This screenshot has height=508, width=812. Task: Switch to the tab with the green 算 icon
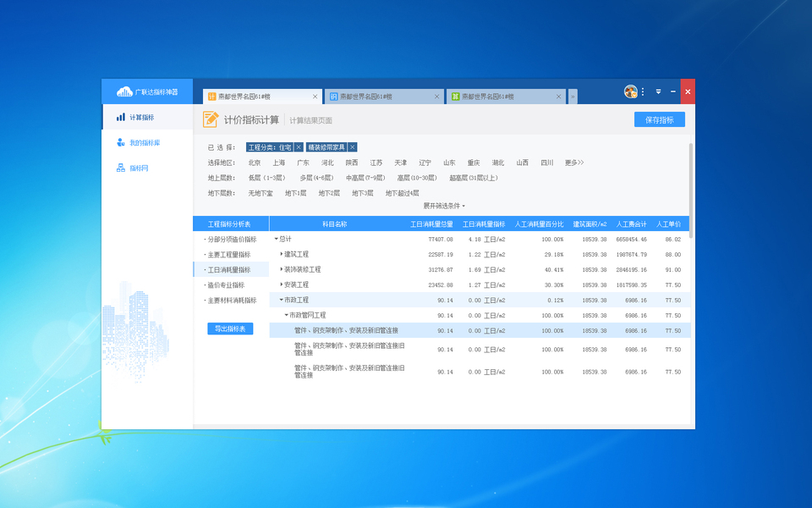tap(506, 97)
